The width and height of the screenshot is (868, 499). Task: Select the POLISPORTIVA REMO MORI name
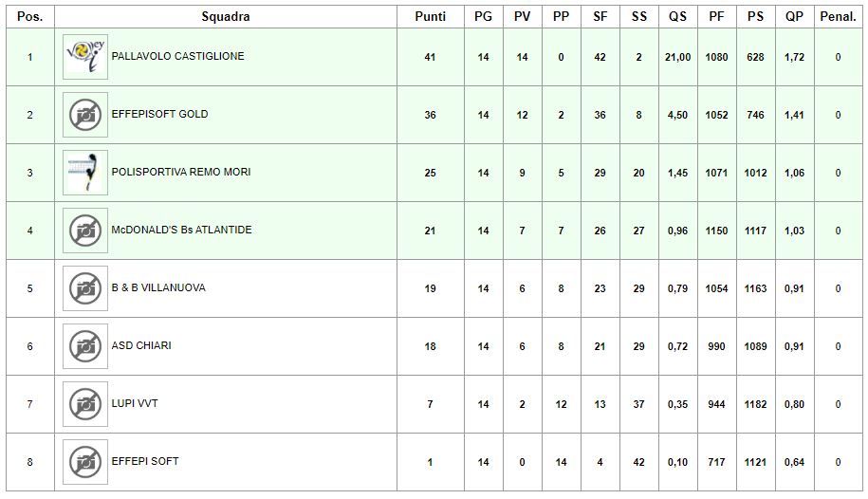181,173
